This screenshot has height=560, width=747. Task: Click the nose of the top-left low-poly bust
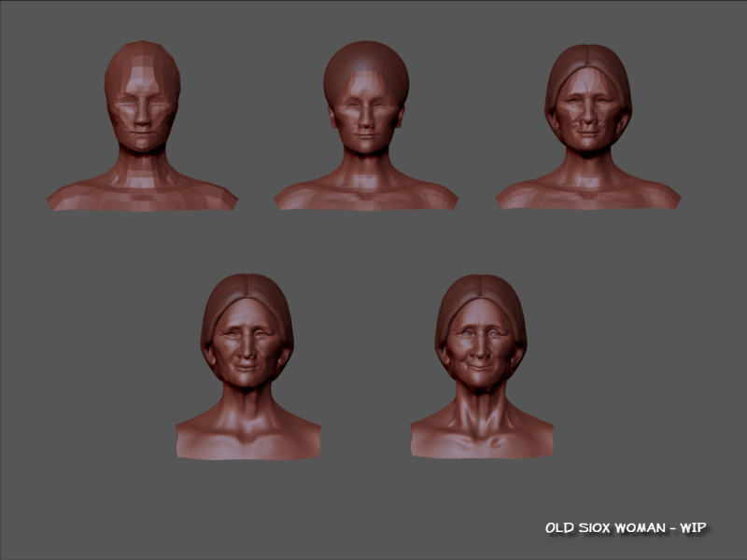click(x=141, y=118)
